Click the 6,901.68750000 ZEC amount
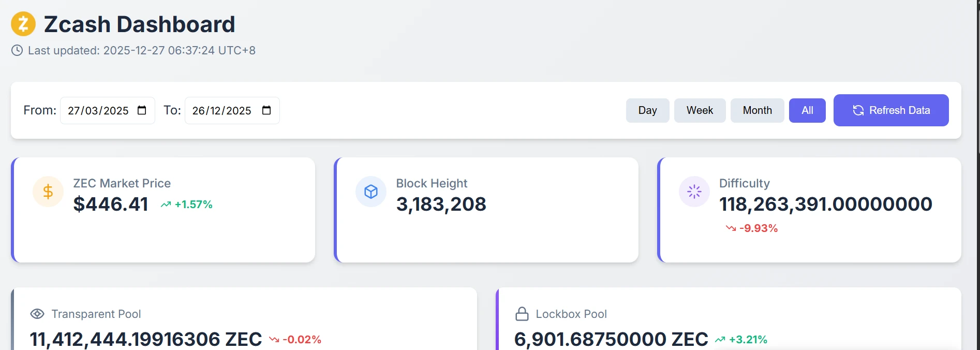The width and height of the screenshot is (980, 350). point(611,340)
